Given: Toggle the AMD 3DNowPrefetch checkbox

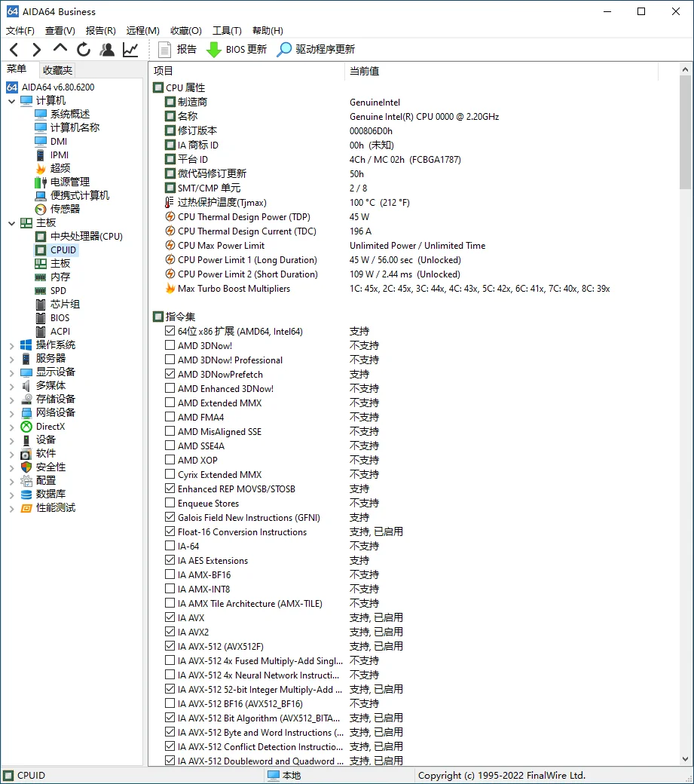Looking at the screenshot, I should pos(170,374).
